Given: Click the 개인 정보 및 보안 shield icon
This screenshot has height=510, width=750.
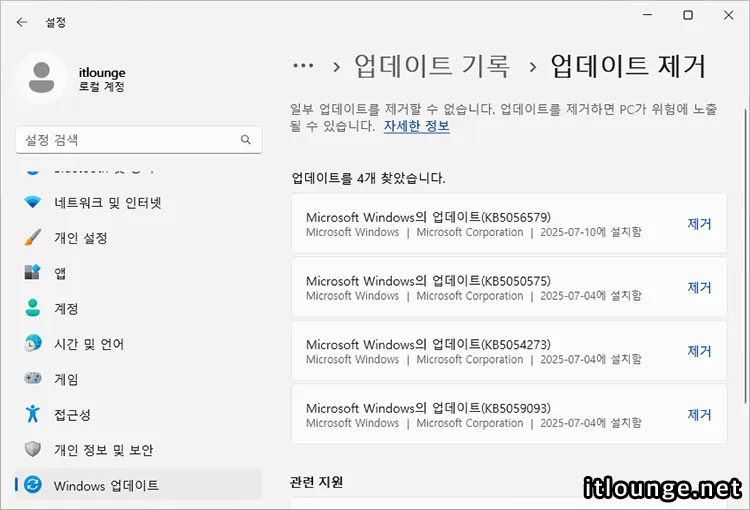Looking at the screenshot, I should click(x=33, y=449).
